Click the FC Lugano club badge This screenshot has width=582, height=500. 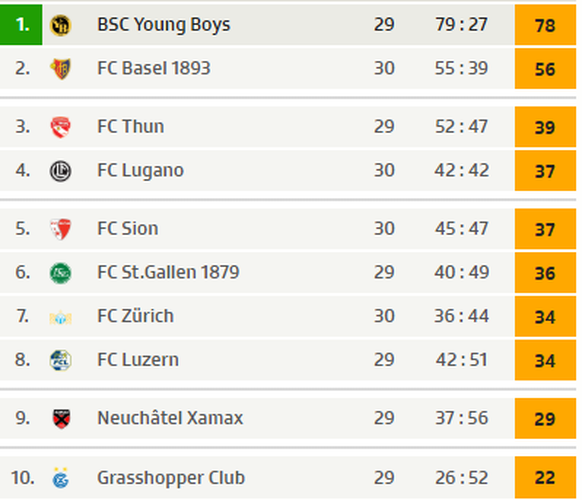[x=60, y=171]
